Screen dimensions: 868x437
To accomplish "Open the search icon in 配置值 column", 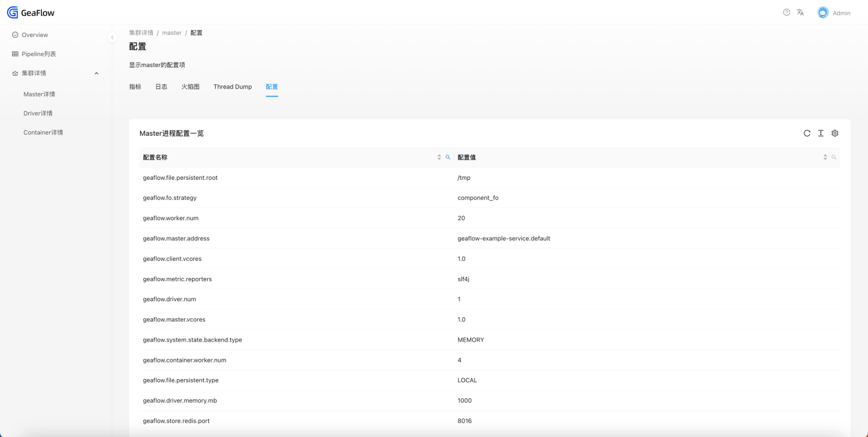I will (x=834, y=157).
